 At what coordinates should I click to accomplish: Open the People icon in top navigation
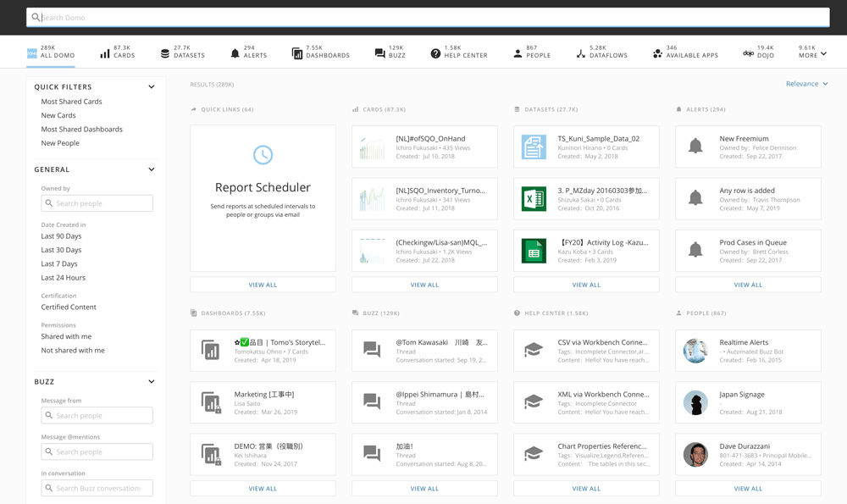click(x=518, y=53)
